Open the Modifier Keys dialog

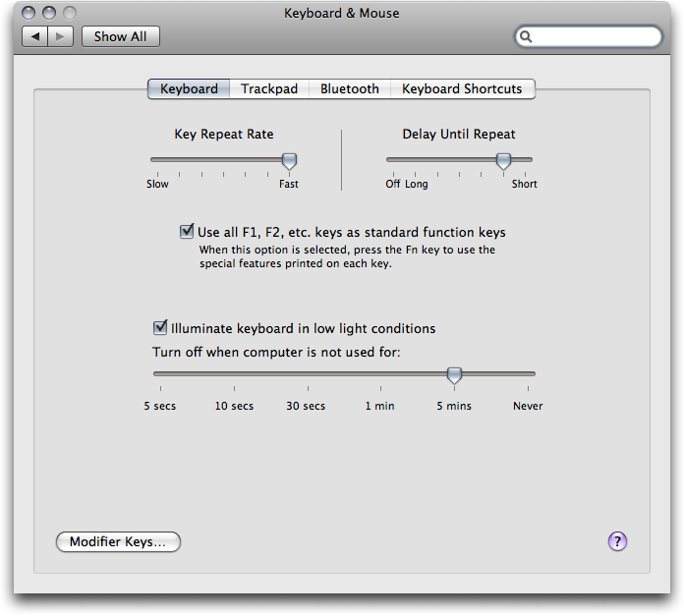click(x=118, y=541)
